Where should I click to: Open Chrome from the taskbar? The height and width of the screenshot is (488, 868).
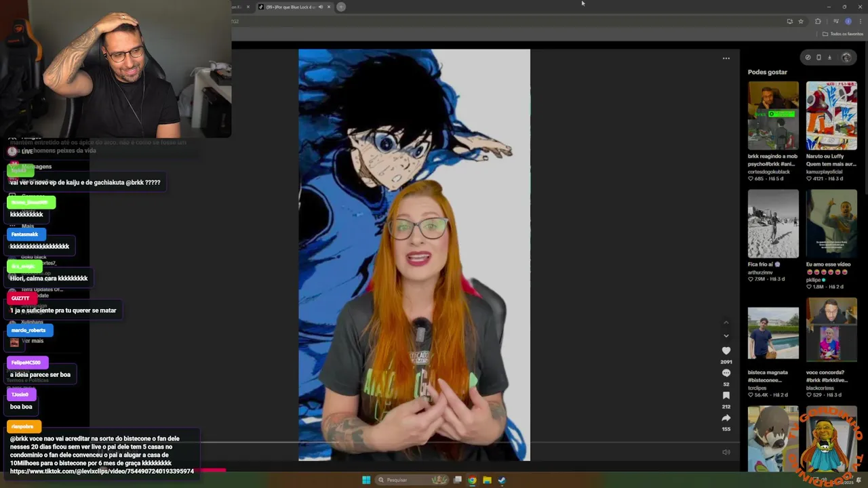(x=472, y=480)
